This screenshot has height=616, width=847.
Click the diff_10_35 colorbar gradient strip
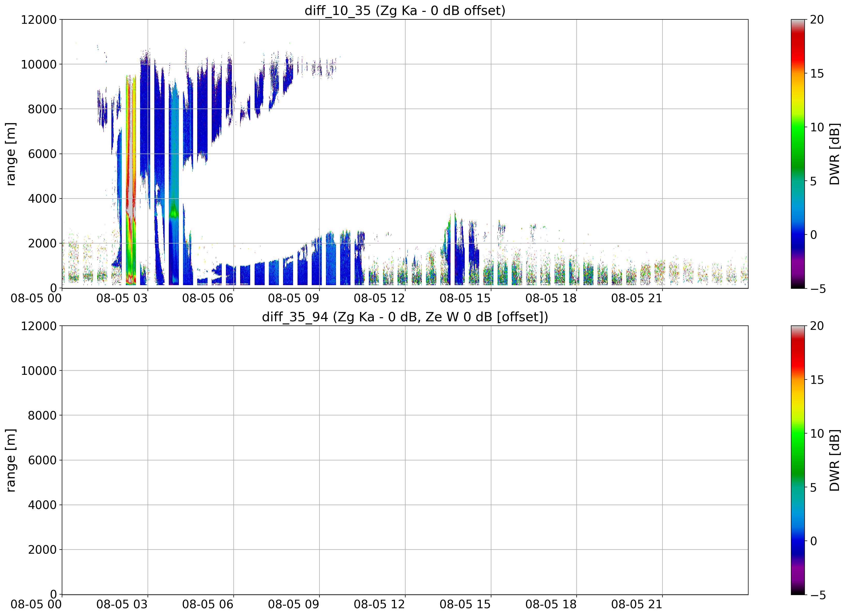(798, 154)
